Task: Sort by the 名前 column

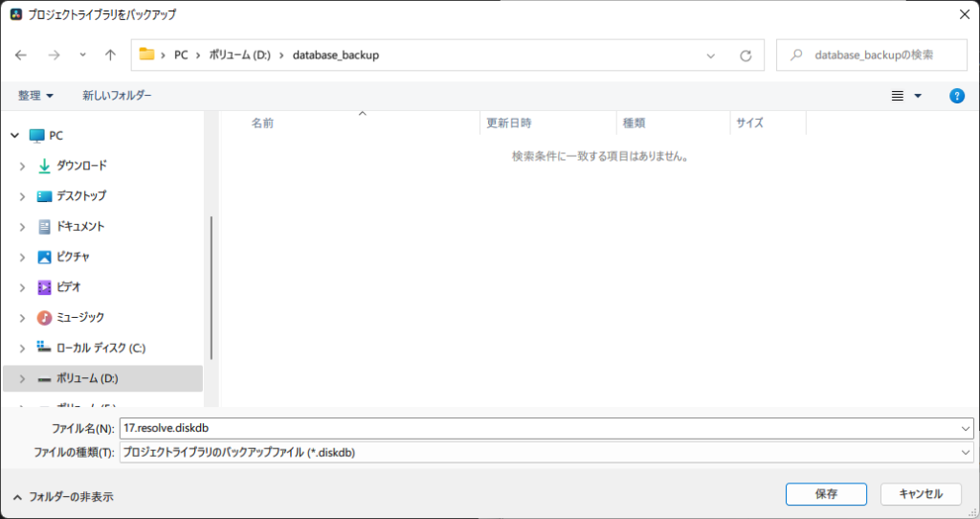Action: coord(262,124)
